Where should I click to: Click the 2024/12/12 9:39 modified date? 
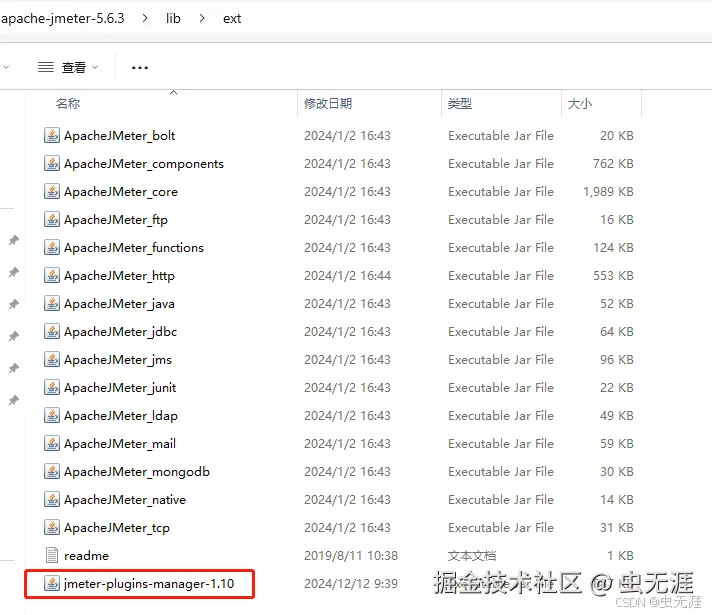[x=351, y=584]
